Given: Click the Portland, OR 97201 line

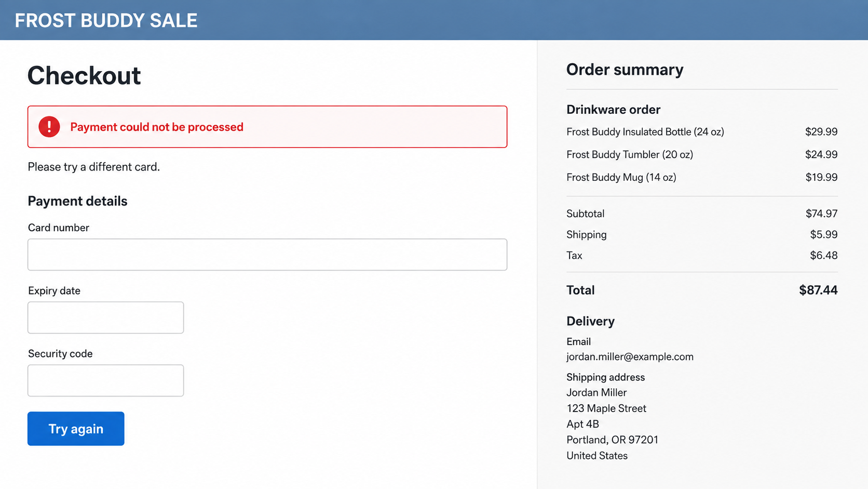Looking at the screenshot, I should (x=612, y=440).
